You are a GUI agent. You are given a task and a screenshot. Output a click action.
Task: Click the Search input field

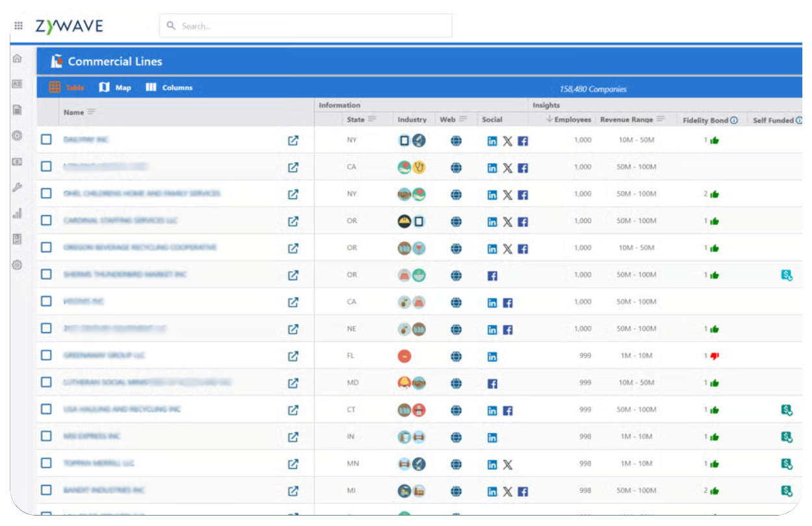tap(305, 26)
